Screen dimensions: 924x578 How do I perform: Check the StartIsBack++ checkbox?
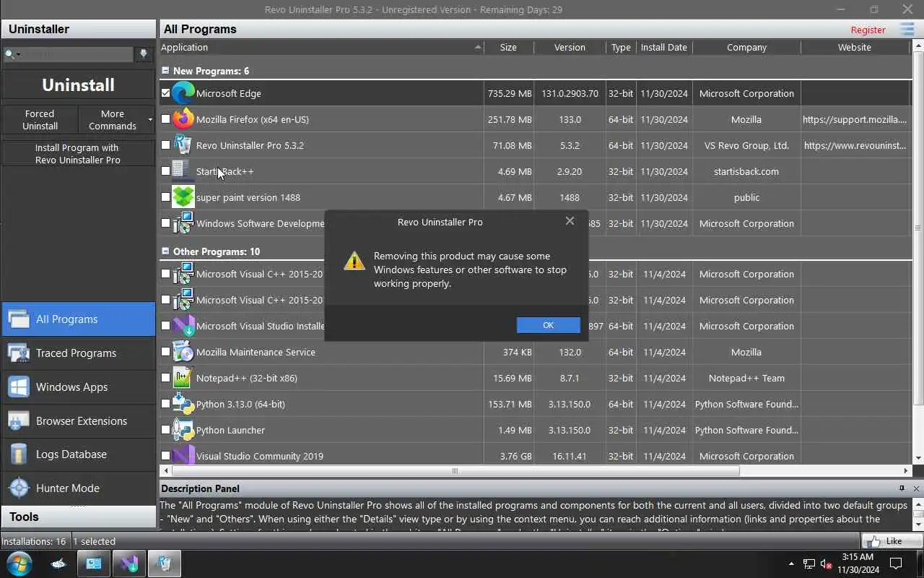pos(165,171)
